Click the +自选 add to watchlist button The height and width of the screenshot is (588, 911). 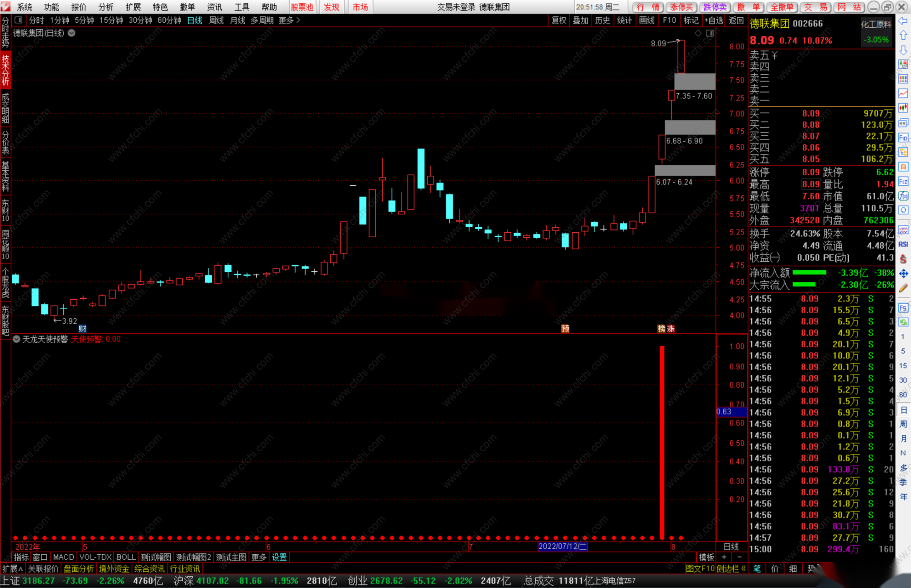point(713,20)
